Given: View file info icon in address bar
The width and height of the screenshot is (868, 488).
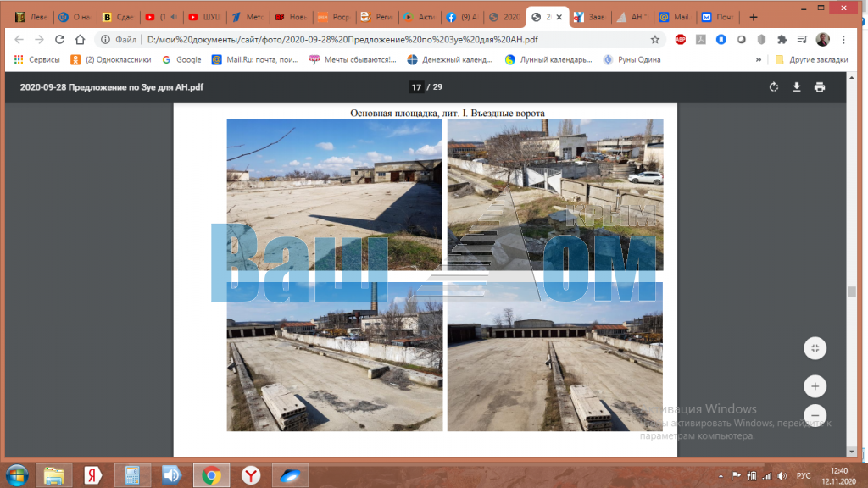Looking at the screenshot, I should click(x=105, y=39).
